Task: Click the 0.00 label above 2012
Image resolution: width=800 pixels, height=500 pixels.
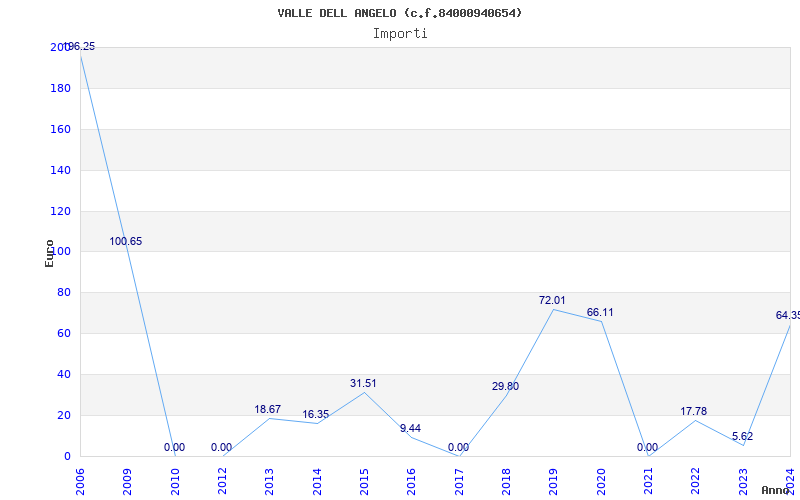Action: point(221,447)
